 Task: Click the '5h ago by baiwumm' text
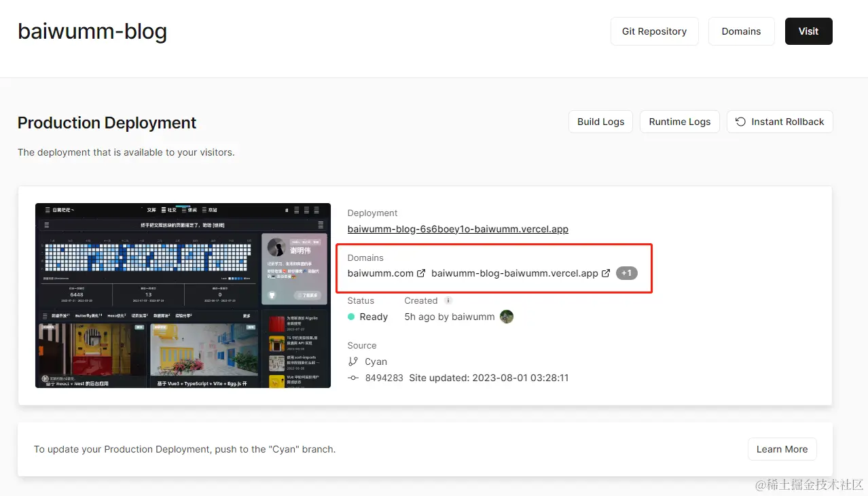point(450,317)
